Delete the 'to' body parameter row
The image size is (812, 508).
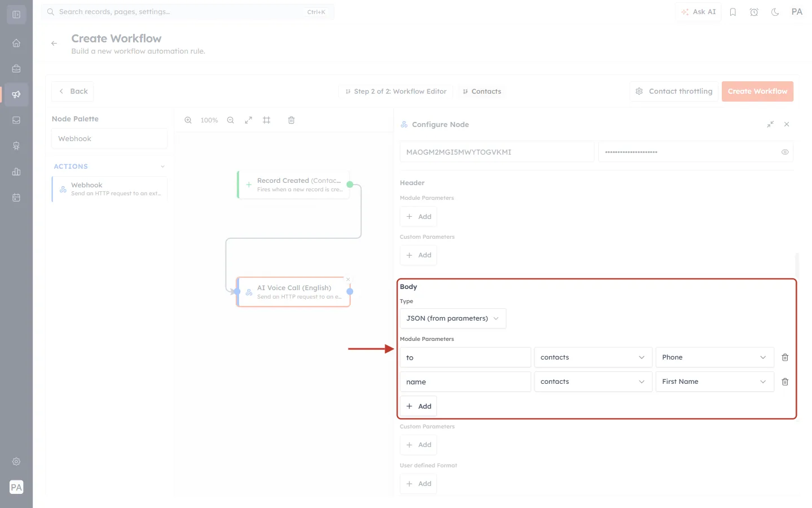(785, 357)
